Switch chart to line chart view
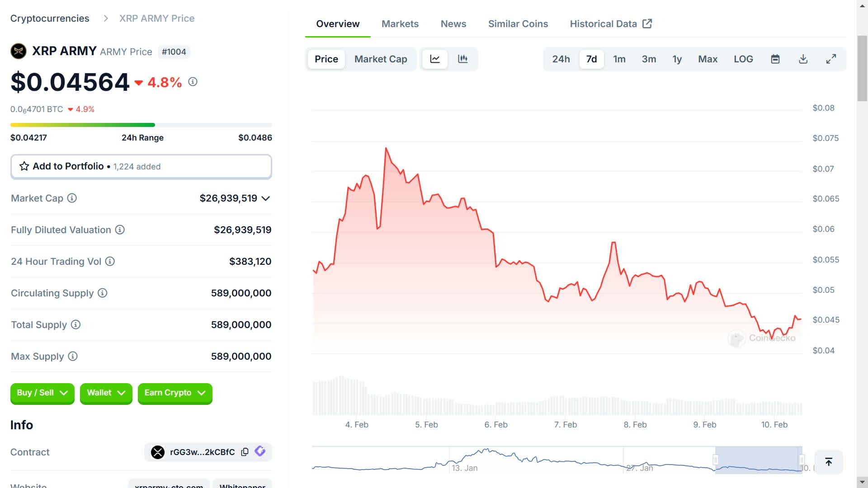Screen dimensions: 868x488 pos(435,59)
